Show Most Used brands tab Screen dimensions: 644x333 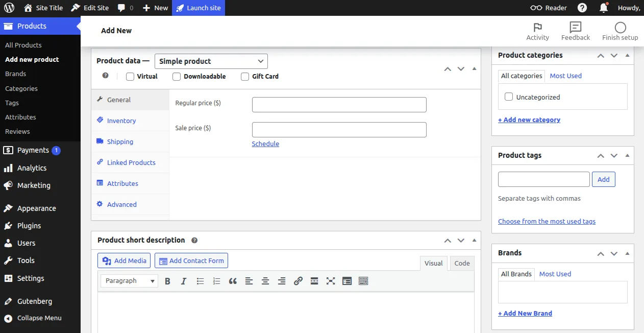tap(555, 274)
